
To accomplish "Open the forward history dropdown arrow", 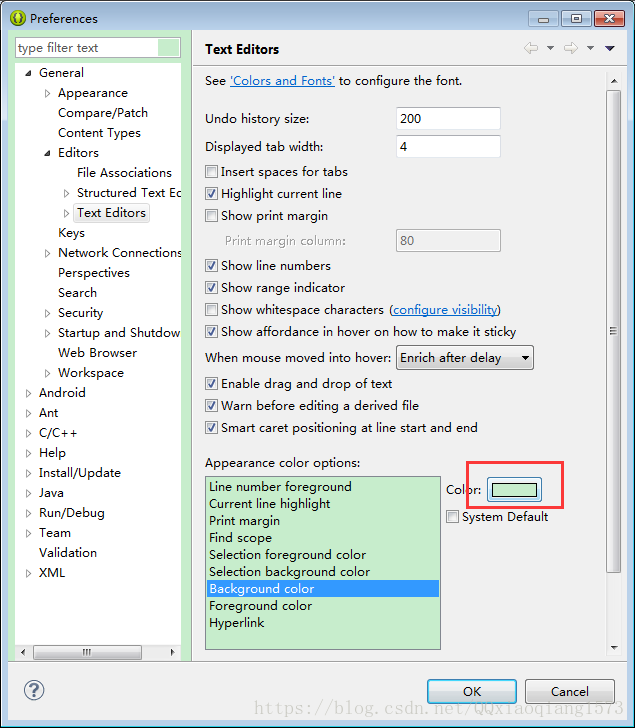I will [590, 48].
